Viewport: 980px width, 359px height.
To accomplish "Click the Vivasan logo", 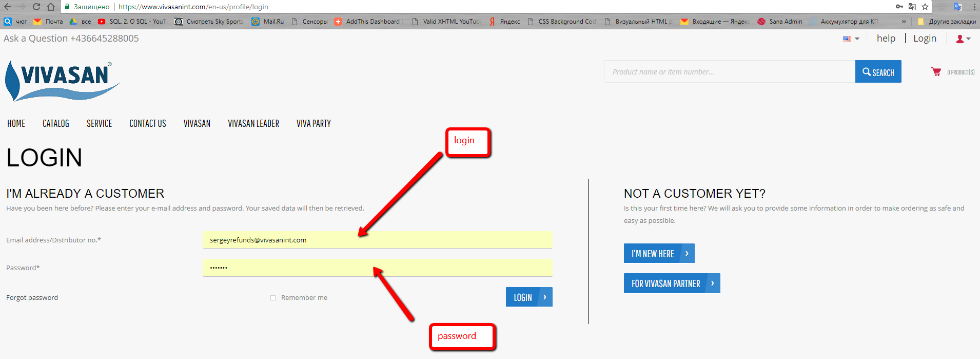I will (62, 80).
